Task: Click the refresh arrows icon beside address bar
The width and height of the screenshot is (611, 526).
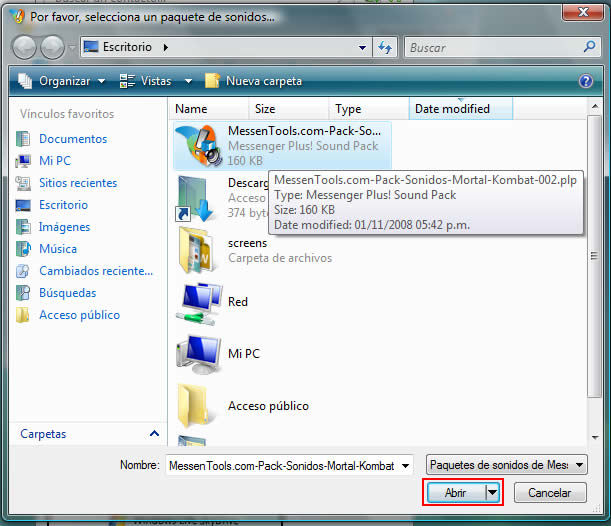Action: 385,48
